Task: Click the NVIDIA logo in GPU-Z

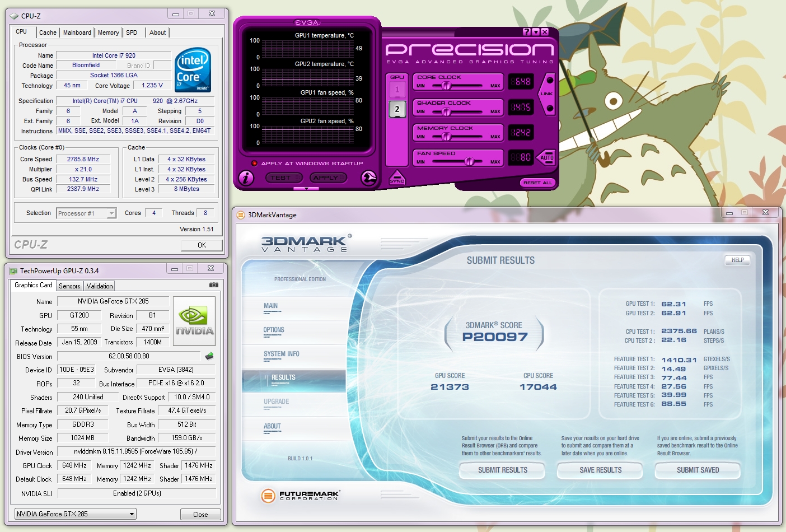Action: coord(194,321)
